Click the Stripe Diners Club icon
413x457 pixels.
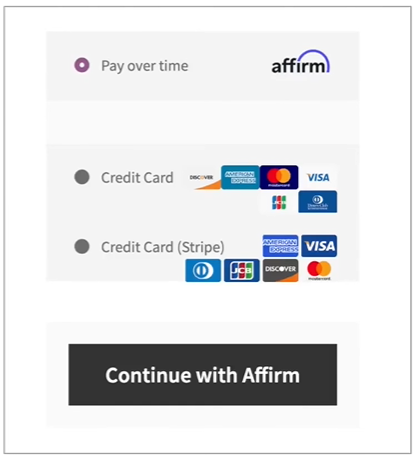[203, 270]
